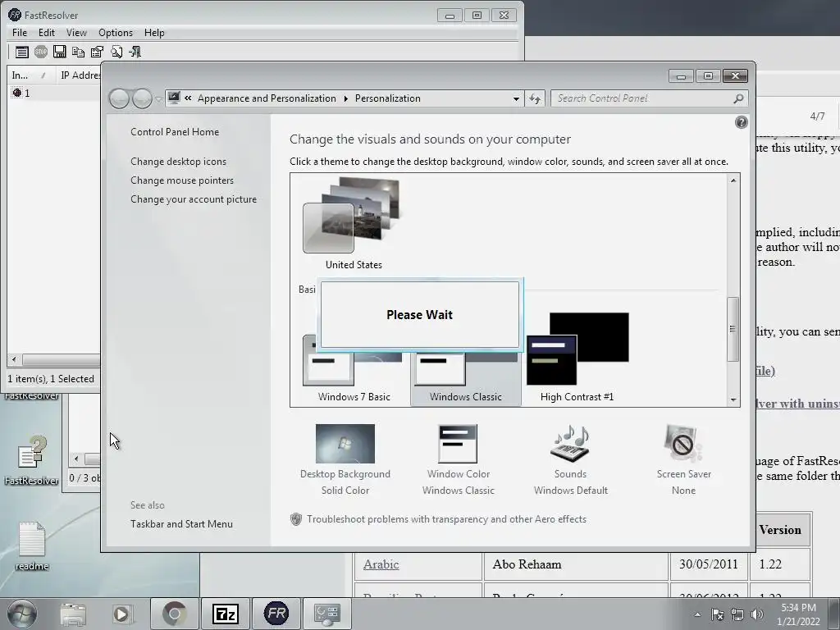This screenshot has width=840, height=630.
Task: Select the High Contrast #1 theme
Action: pyautogui.click(x=577, y=358)
